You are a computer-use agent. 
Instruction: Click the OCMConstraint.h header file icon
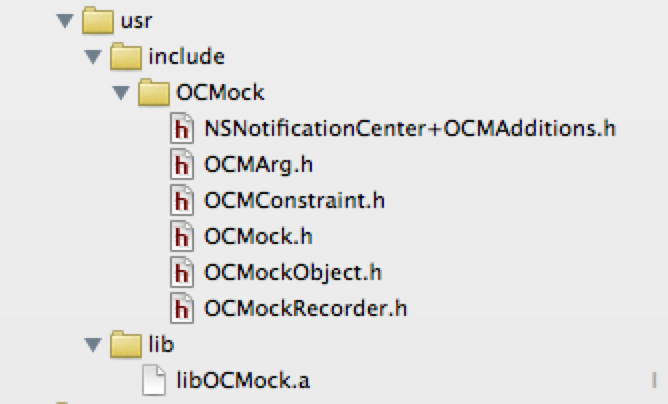pyautogui.click(x=182, y=200)
